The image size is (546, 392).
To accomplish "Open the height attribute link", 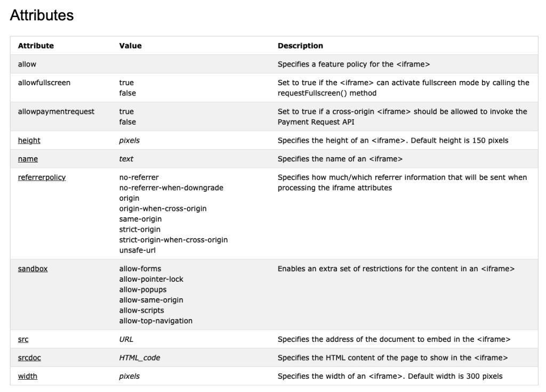I will coord(29,141).
